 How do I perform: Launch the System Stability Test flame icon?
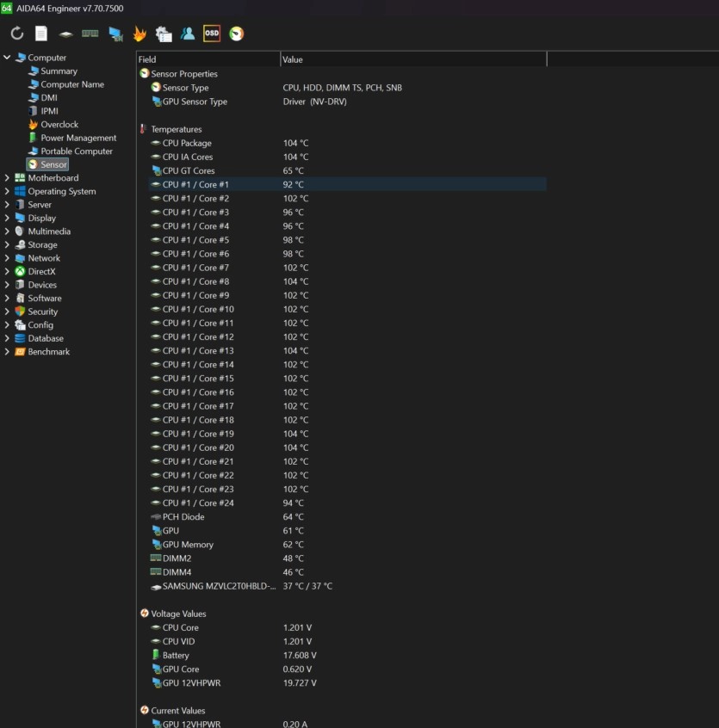pos(139,34)
